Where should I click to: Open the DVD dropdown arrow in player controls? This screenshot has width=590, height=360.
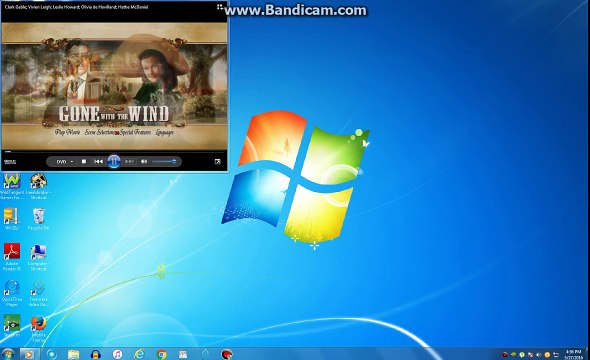[x=72, y=162]
